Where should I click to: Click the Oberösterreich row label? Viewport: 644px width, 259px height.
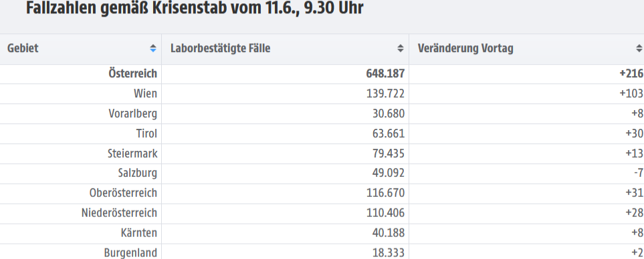click(x=123, y=193)
